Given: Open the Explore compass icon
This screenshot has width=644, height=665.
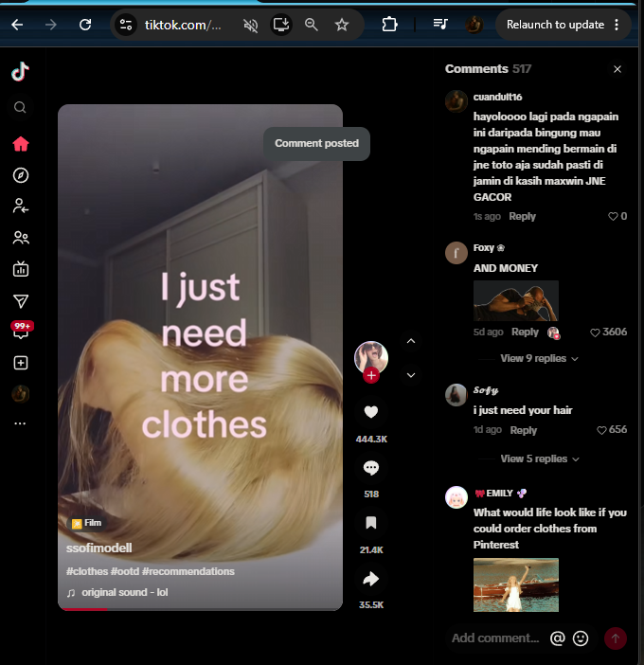Looking at the screenshot, I should point(20,175).
